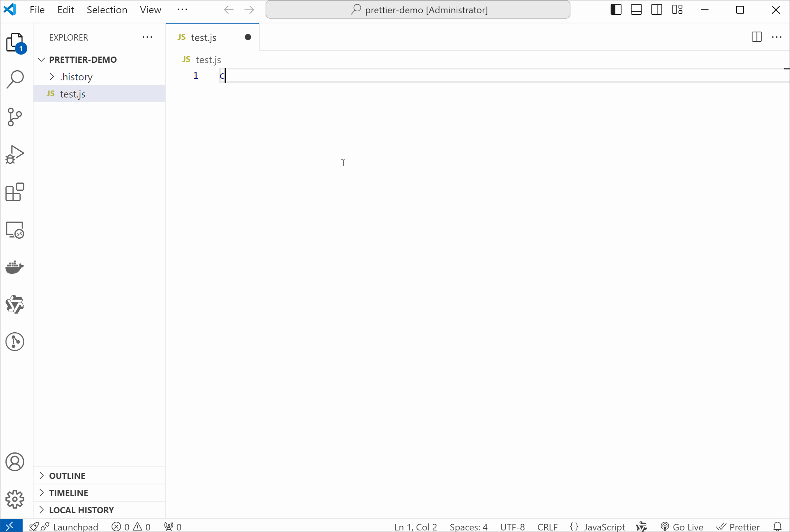Open the Source Control view
This screenshot has height=532, width=790.
(15, 117)
